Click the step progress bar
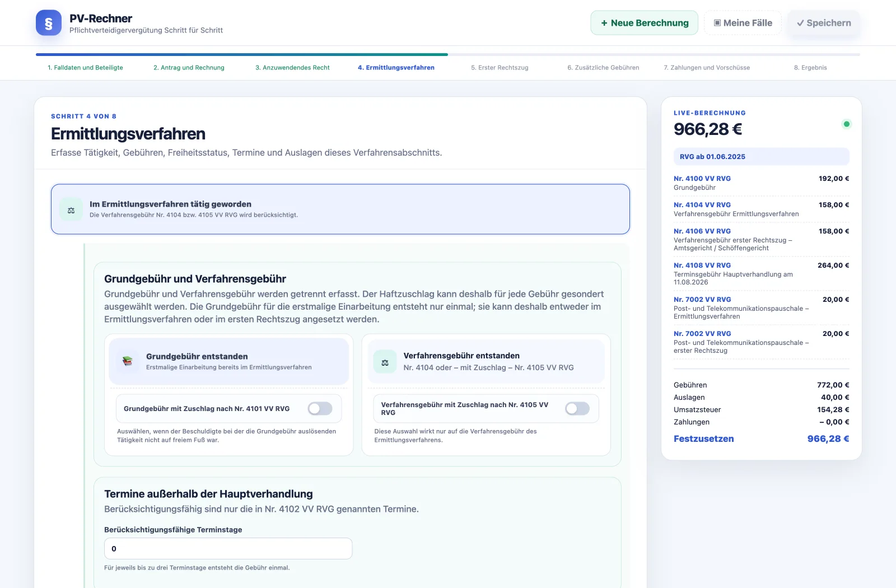Screen dimensions: 896x588 (x=448, y=54)
